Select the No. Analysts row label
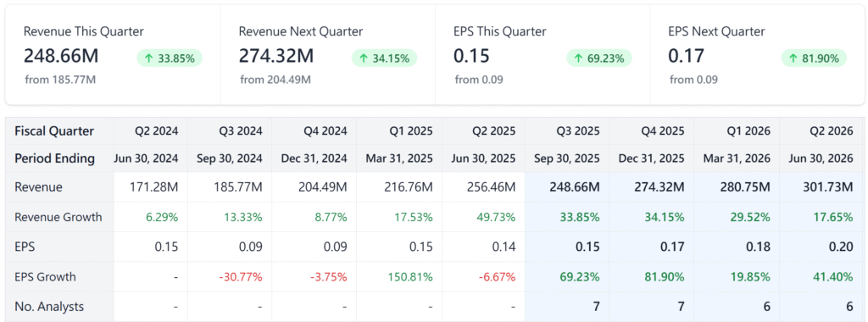 (x=50, y=306)
